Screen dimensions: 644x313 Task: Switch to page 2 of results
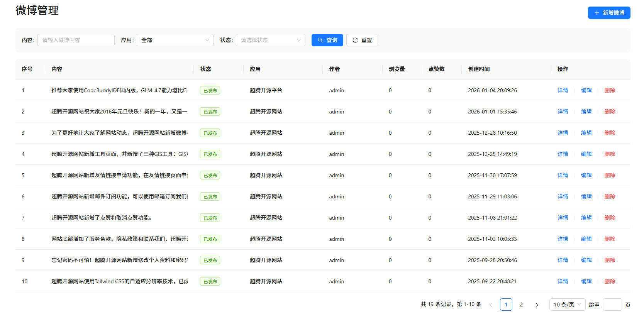point(521,305)
